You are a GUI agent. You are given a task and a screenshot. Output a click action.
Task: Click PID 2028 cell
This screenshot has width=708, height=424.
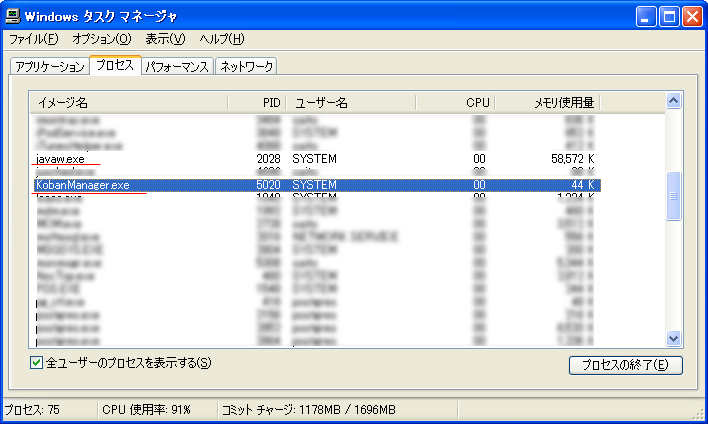[268, 159]
